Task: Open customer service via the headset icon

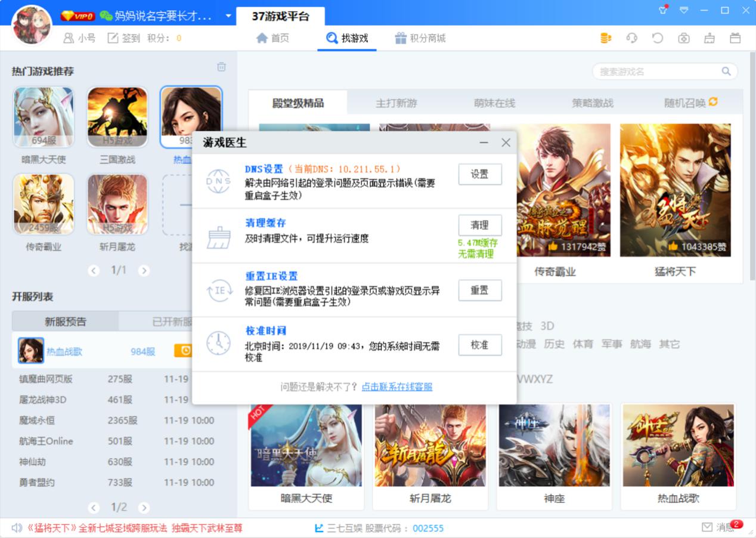Action: [632, 37]
